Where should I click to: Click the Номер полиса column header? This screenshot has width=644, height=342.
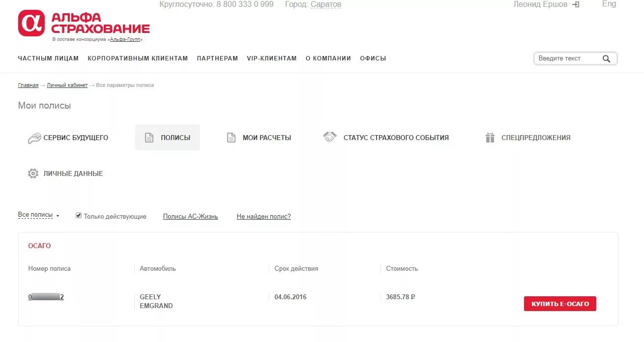[x=49, y=269]
